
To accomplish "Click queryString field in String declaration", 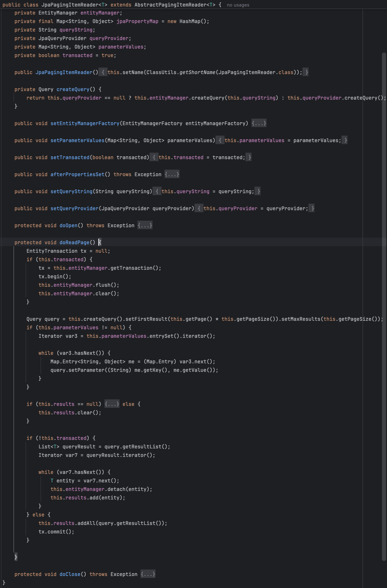I will coord(76,30).
